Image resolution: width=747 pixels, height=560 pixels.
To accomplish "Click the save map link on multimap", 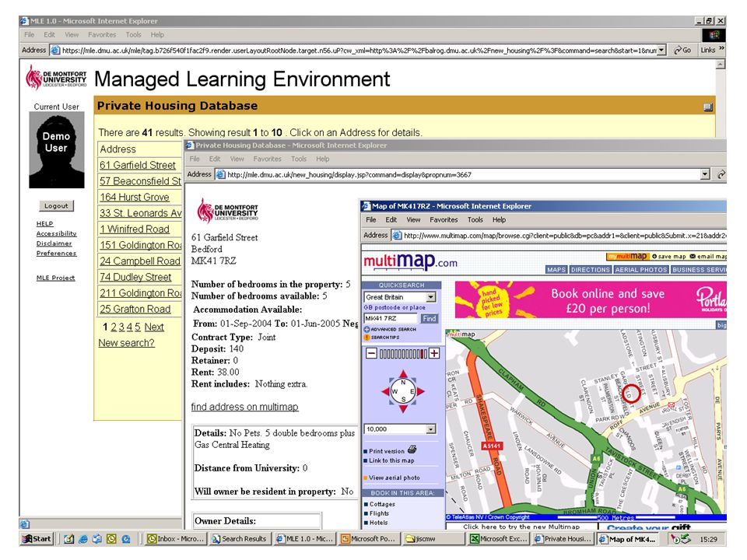I will [668, 256].
